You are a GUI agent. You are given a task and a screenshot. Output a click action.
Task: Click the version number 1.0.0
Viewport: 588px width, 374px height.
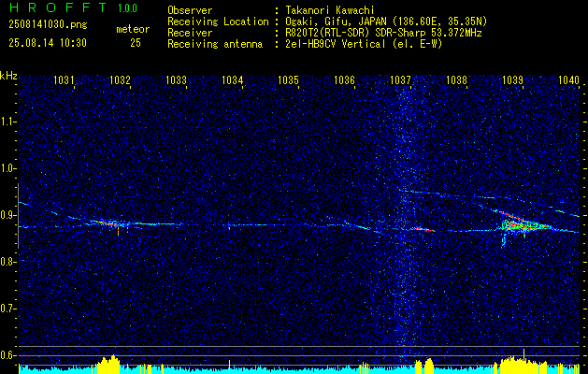coord(127,8)
